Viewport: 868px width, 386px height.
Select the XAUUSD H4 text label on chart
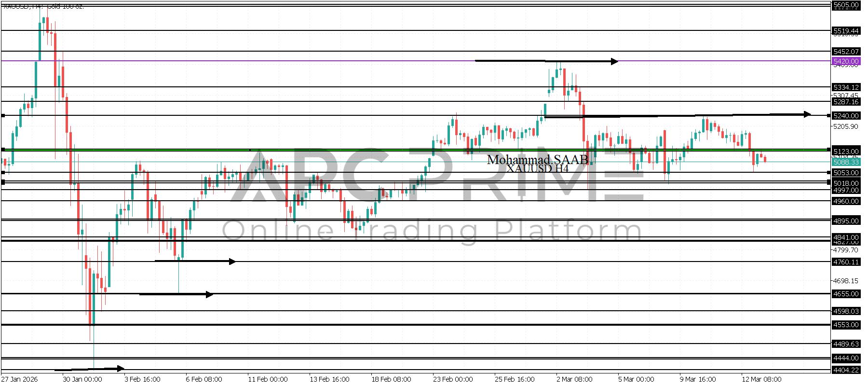[537, 169]
